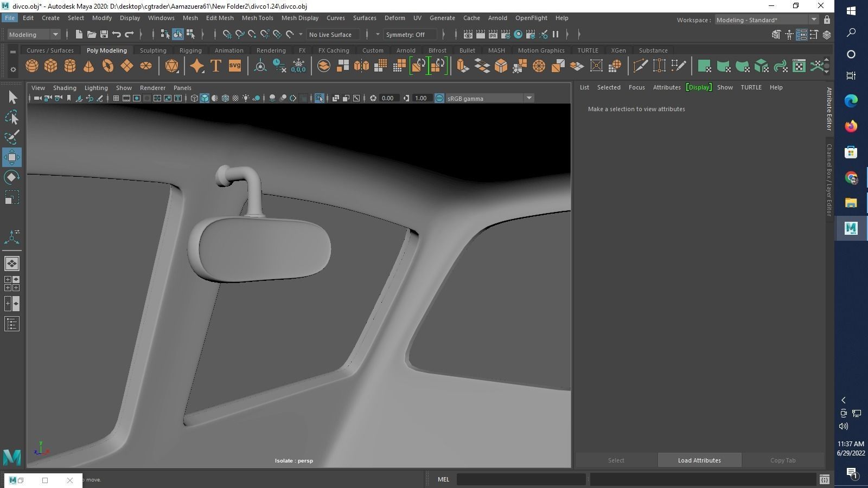Open the Mesh Tools menu
This screenshot has width=868, height=488.
click(x=257, y=18)
